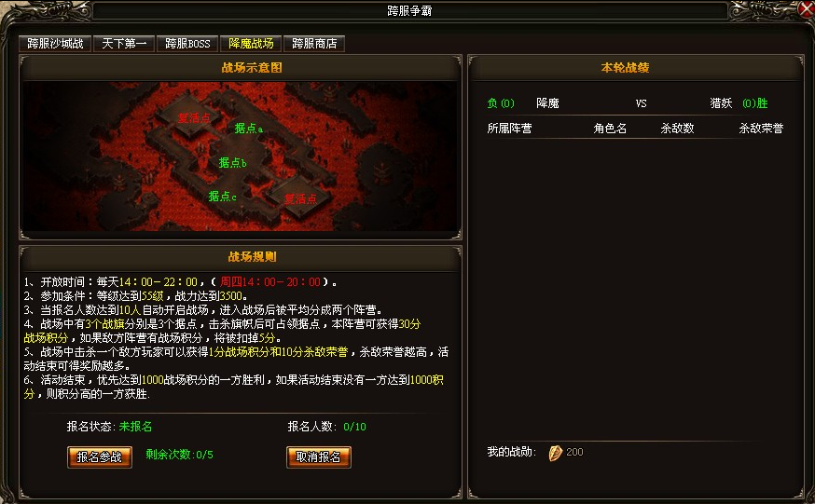Click the 杀敌数 column header
This screenshot has height=504, width=815.
677,129
